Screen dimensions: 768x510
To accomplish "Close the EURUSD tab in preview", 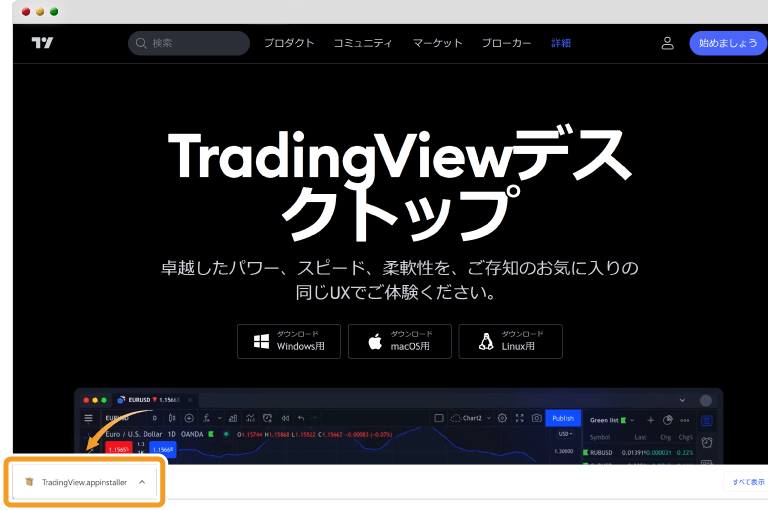I will pyautogui.click(x=190, y=400).
